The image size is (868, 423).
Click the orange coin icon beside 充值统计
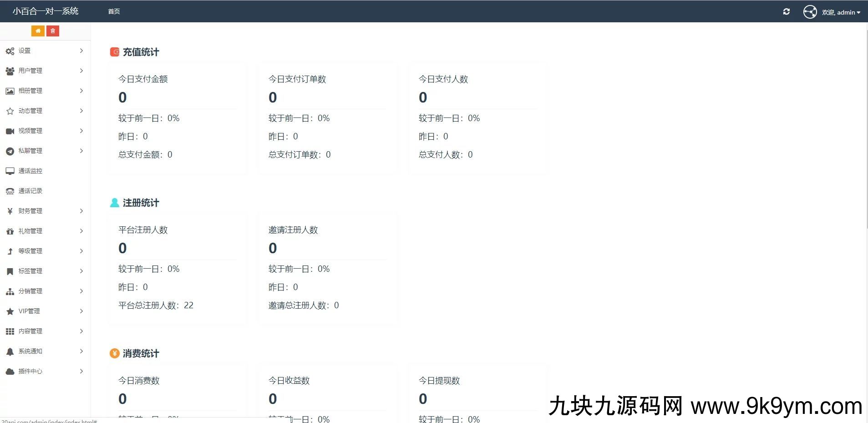[114, 51]
